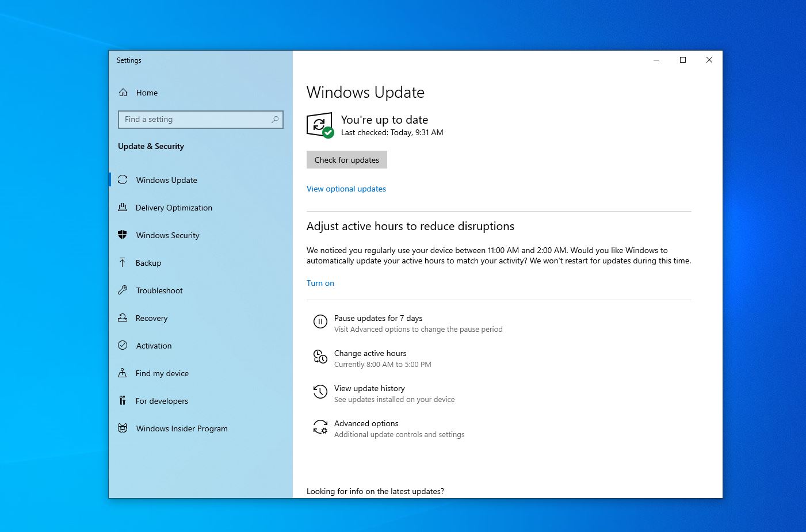Open the Recovery icon in sidebar
806x532 pixels.
coord(123,317)
